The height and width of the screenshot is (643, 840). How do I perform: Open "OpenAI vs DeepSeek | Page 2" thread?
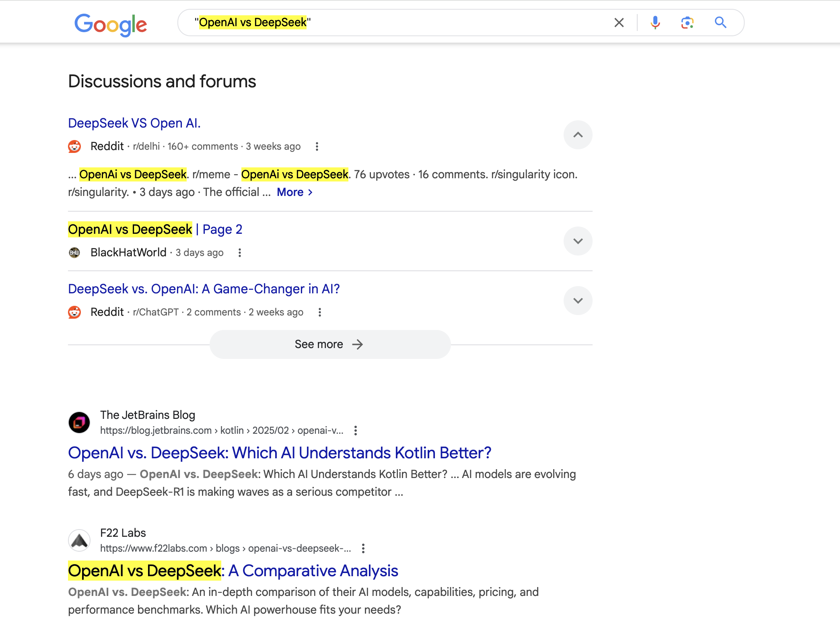155,229
